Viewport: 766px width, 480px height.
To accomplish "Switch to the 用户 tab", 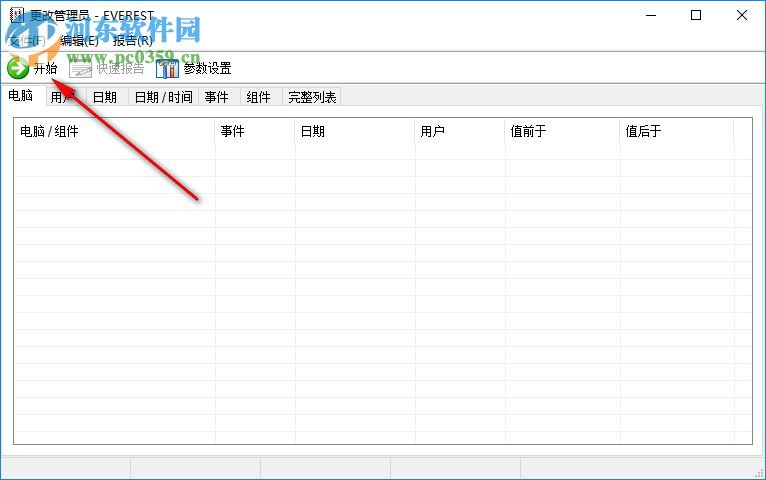I will (x=65, y=97).
